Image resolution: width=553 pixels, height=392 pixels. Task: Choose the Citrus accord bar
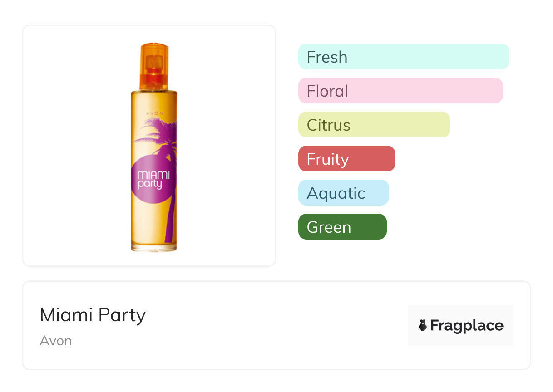374,125
